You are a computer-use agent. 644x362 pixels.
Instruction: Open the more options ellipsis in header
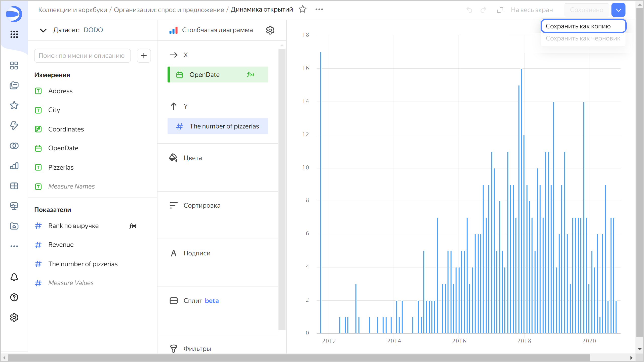click(x=319, y=10)
